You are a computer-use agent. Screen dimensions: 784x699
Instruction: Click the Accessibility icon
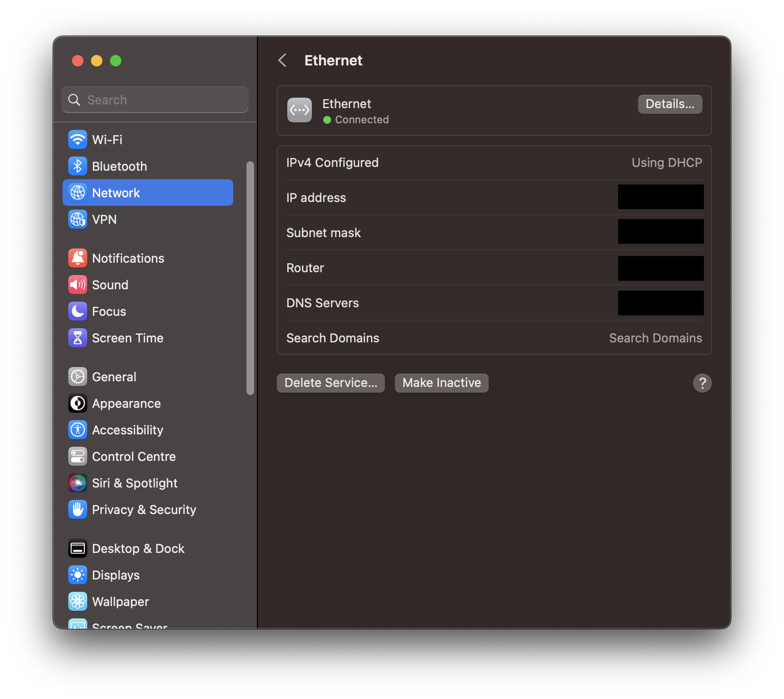(78, 430)
